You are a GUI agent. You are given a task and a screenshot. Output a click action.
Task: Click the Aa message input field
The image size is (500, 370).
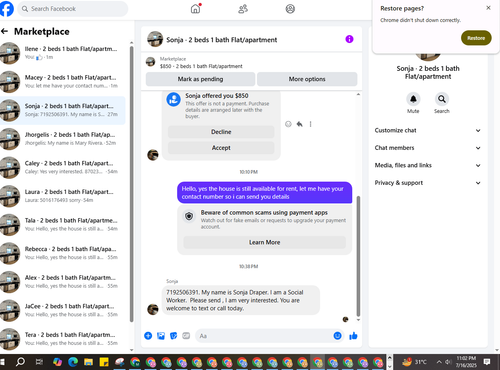270,336
